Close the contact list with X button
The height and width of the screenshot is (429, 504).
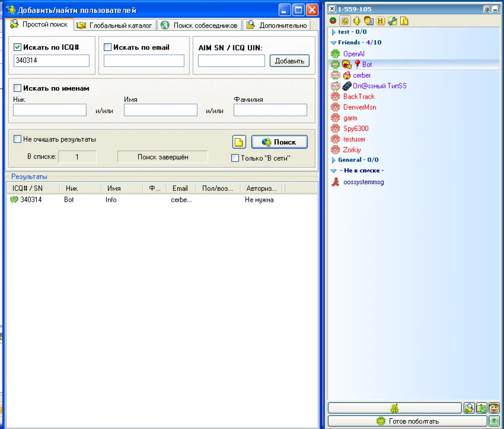coord(332,9)
